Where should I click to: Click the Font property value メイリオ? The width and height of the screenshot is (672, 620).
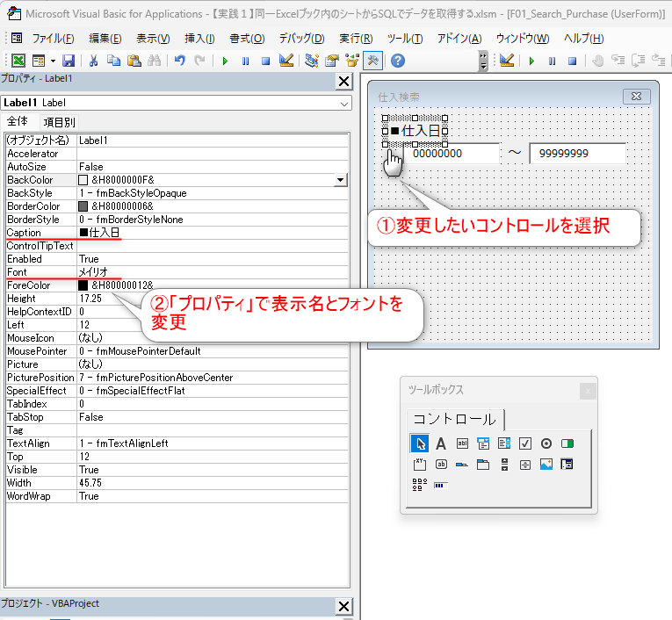click(213, 272)
